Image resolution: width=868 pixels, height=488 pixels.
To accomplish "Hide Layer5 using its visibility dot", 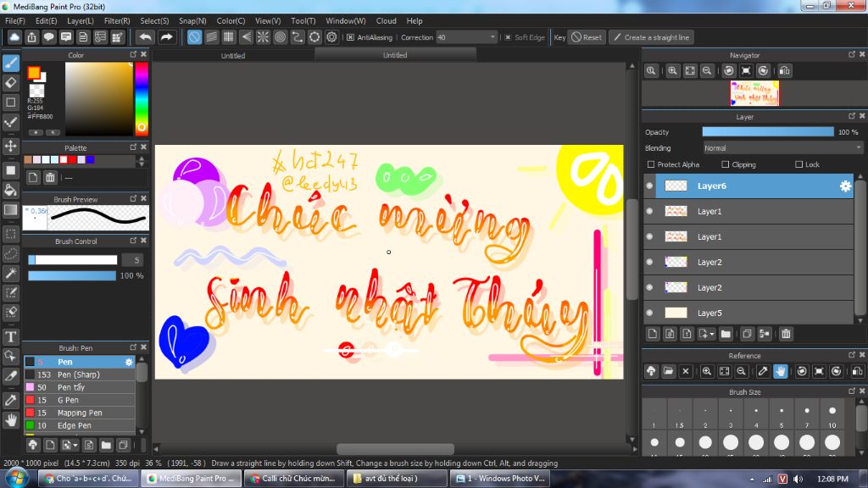I will [x=650, y=313].
